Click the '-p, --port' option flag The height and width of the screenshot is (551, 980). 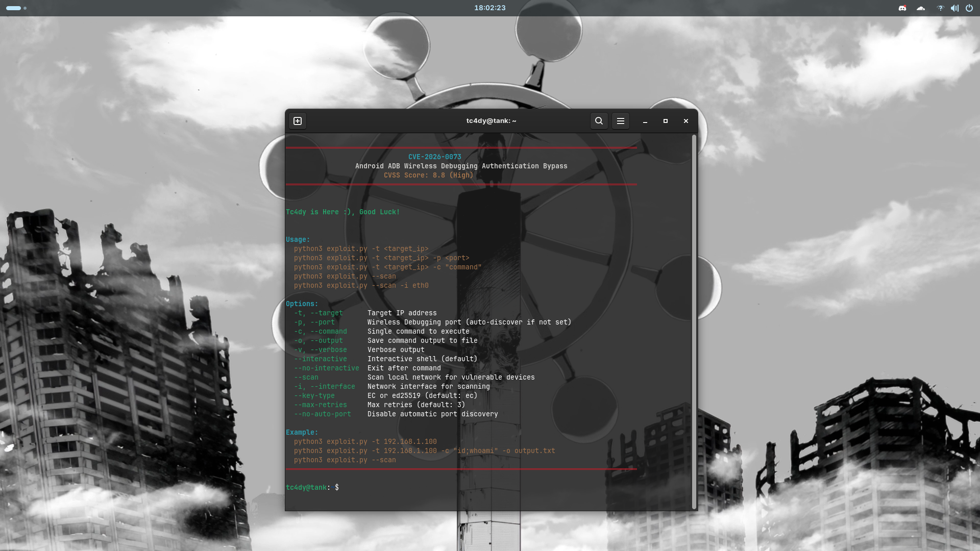click(314, 322)
